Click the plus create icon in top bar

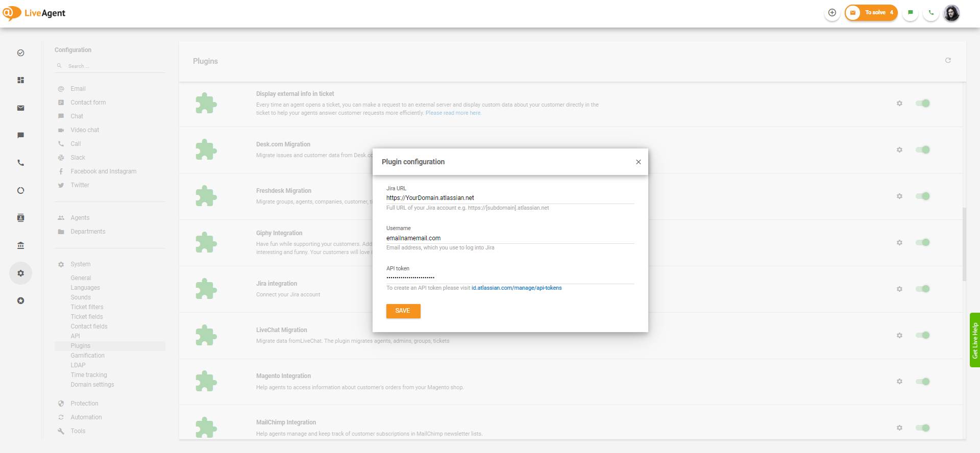pos(832,13)
